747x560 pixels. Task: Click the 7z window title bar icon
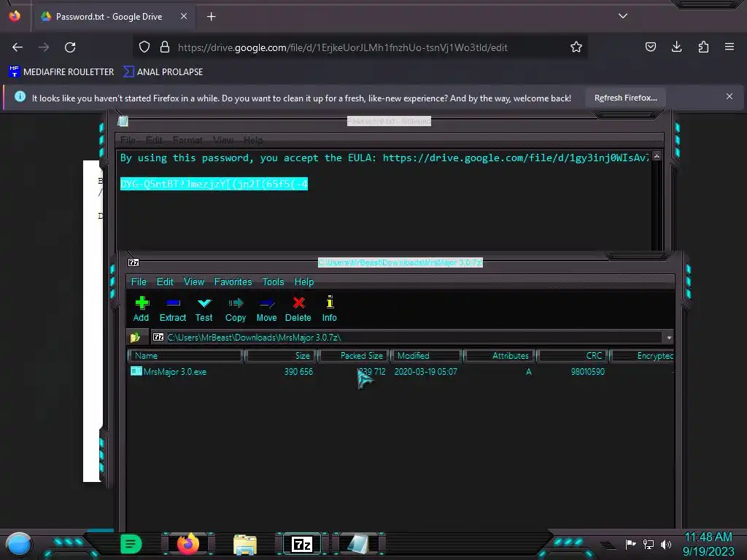coord(133,262)
